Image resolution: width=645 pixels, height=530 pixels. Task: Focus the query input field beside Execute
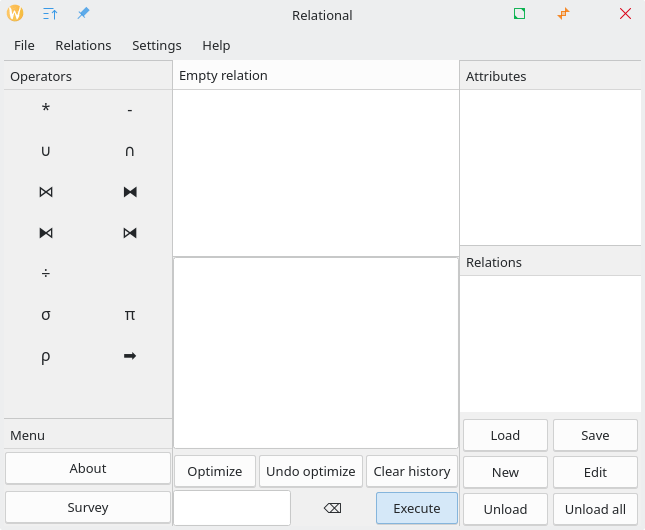coord(232,508)
